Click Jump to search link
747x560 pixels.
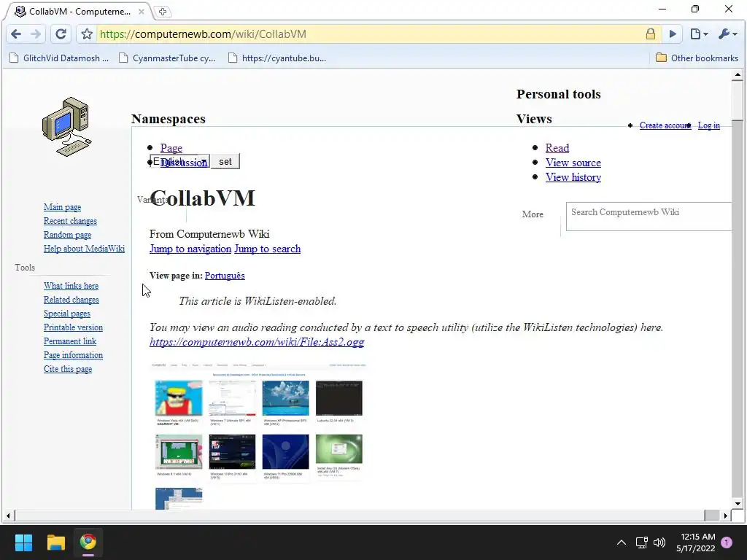point(267,249)
